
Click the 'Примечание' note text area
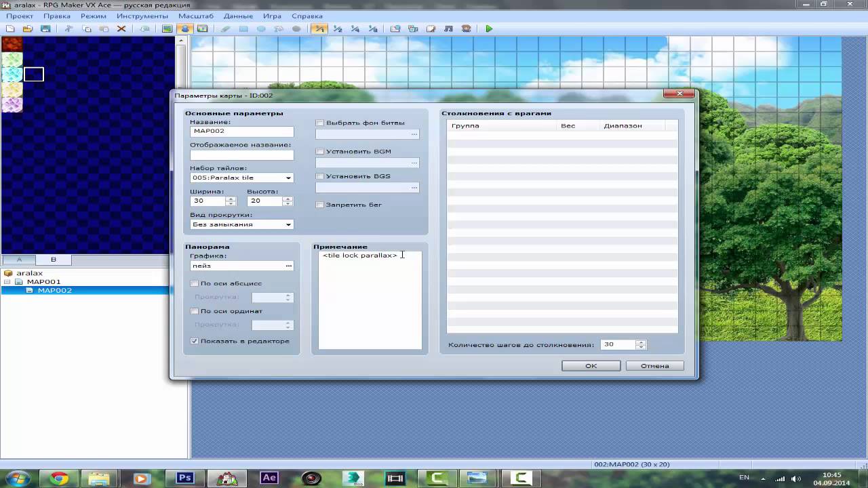pos(370,300)
